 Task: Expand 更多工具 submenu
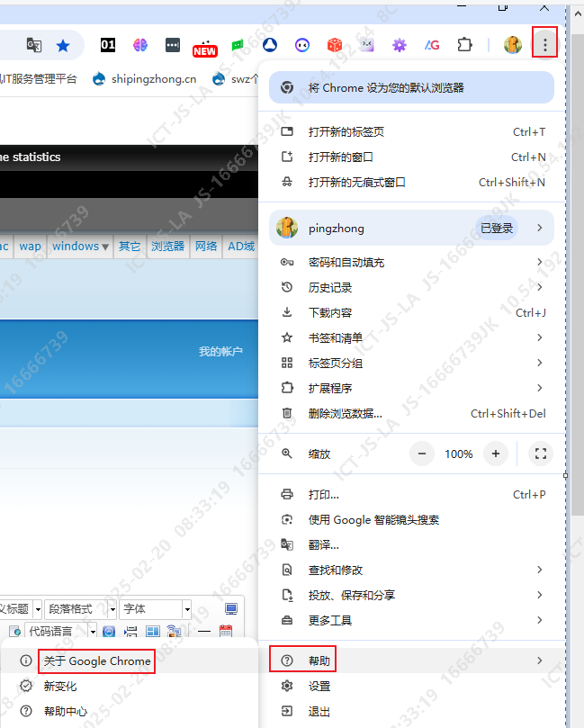(x=411, y=620)
